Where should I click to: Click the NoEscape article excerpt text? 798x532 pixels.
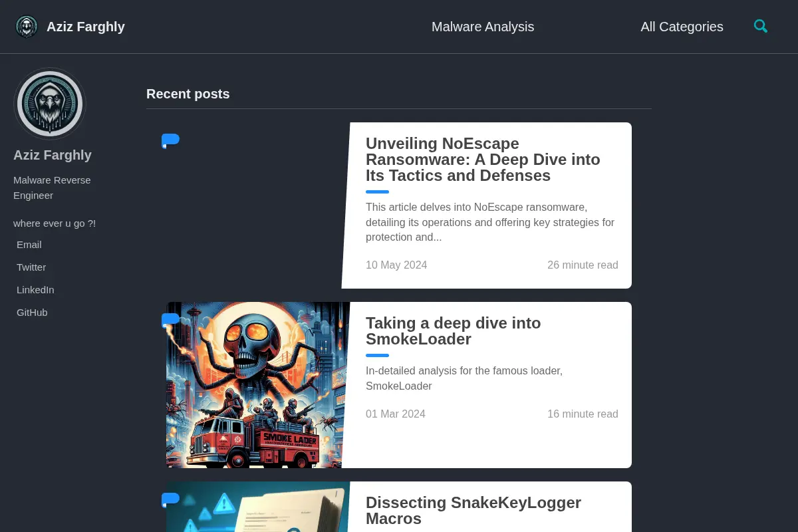pyautogui.click(x=490, y=222)
